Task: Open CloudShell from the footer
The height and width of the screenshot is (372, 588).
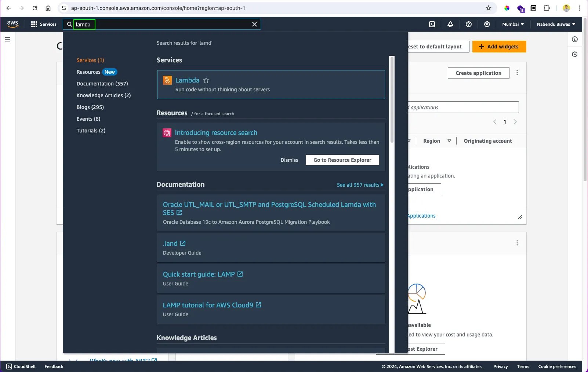Action: 21,366
